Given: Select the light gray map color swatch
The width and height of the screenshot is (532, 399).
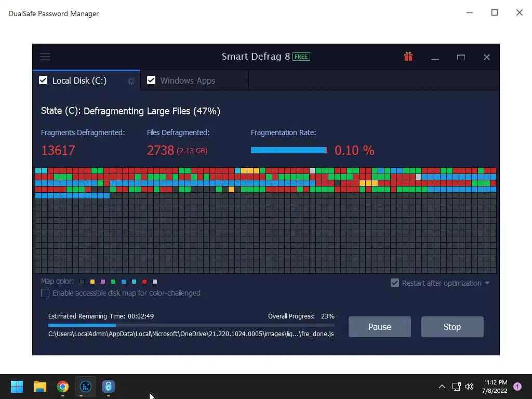Looking at the screenshot, I should click(x=155, y=282).
